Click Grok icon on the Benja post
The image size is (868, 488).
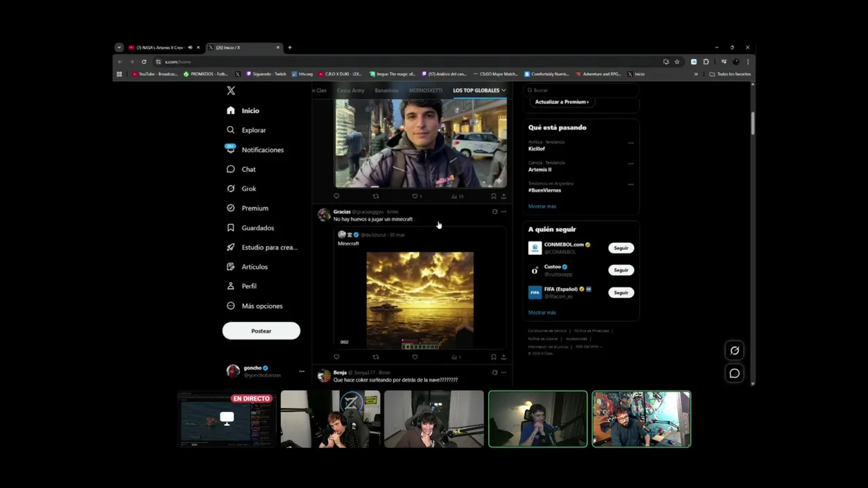point(494,373)
